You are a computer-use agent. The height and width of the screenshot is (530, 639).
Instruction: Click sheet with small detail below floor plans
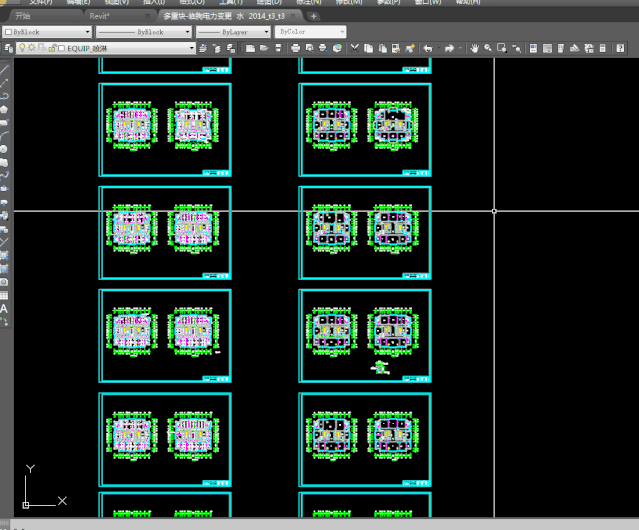pos(365,336)
